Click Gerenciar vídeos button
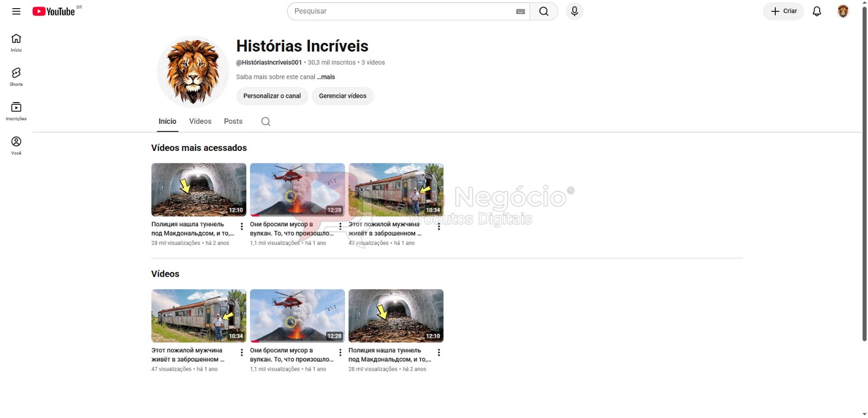The height and width of the screenshot is (418, 868). pos(342,96)
